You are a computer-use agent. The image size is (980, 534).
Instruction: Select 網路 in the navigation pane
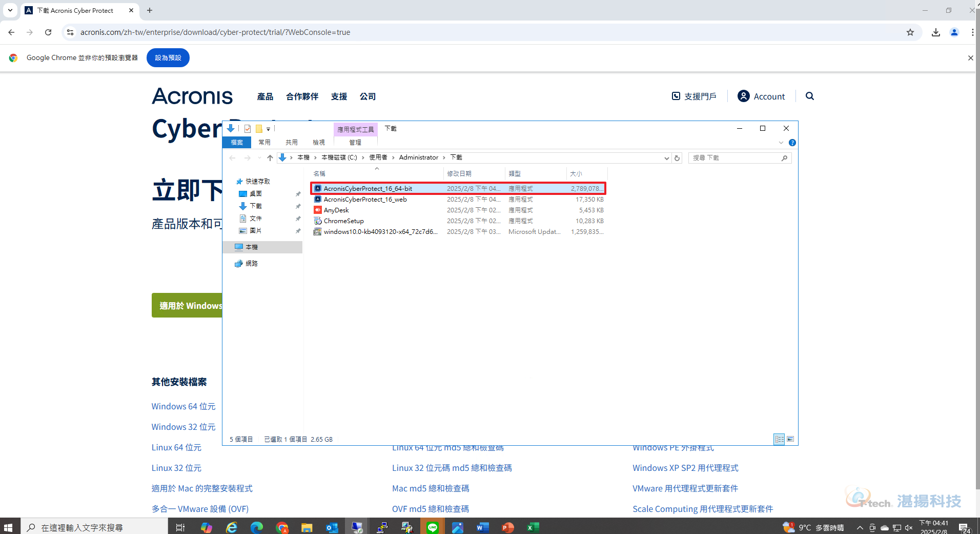pyautogui.click(x=252, y=263)
